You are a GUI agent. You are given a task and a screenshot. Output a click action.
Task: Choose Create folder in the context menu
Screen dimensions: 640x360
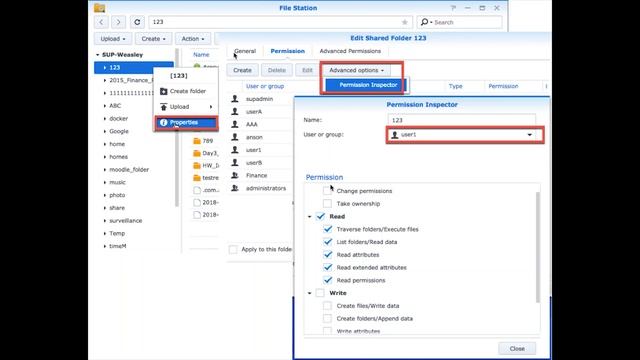click(x=186, y=91)
